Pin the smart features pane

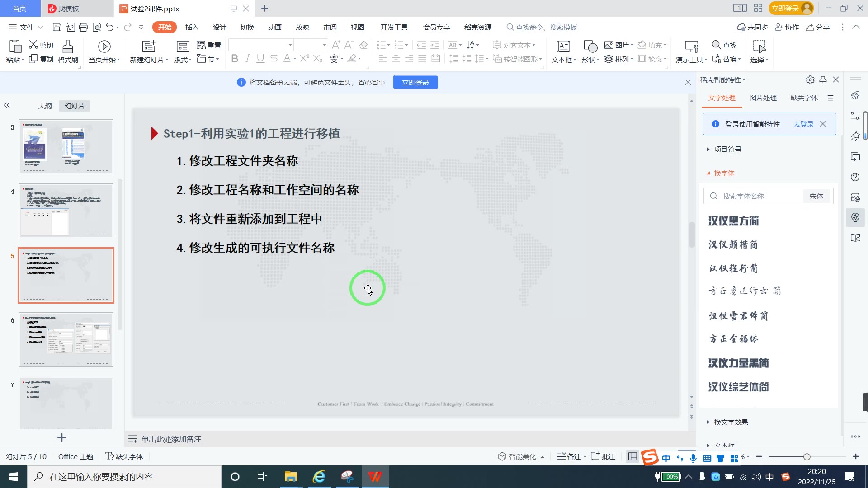[823, 80]
